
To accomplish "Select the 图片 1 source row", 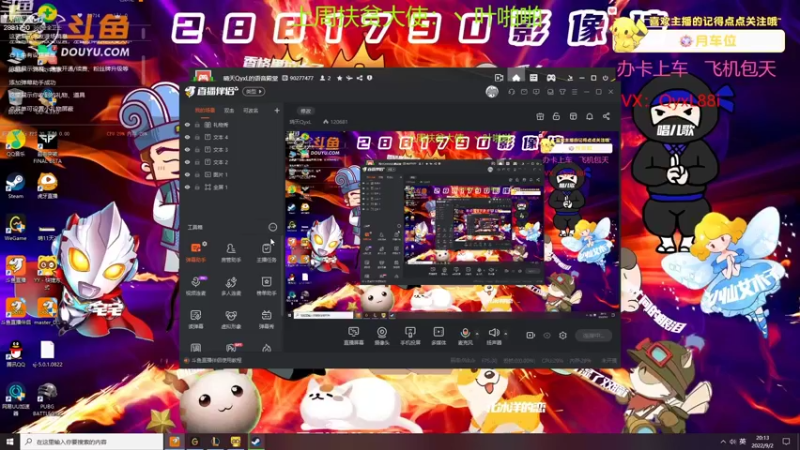I will tap(232, 174).
